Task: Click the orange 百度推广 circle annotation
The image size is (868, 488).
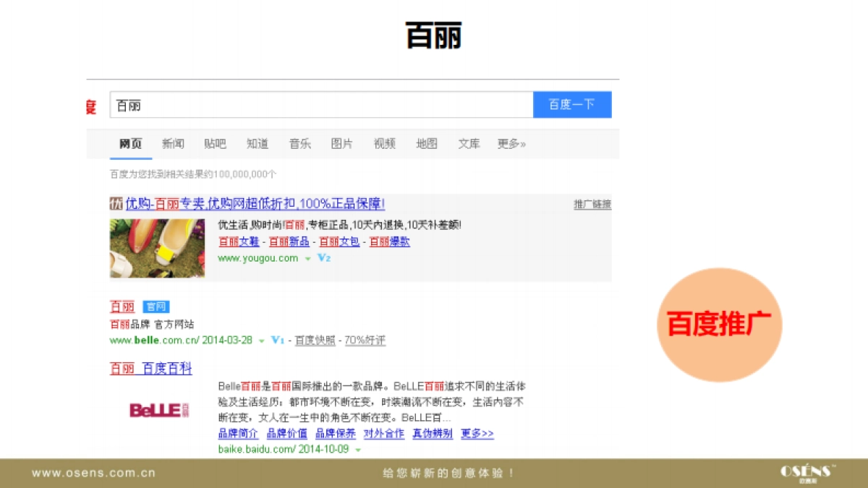Action: [720, 324]
